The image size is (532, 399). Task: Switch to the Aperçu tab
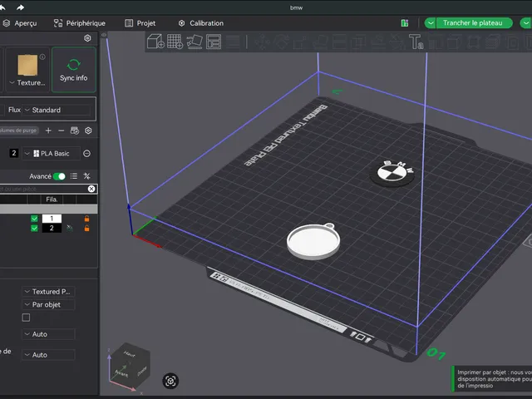20,23
